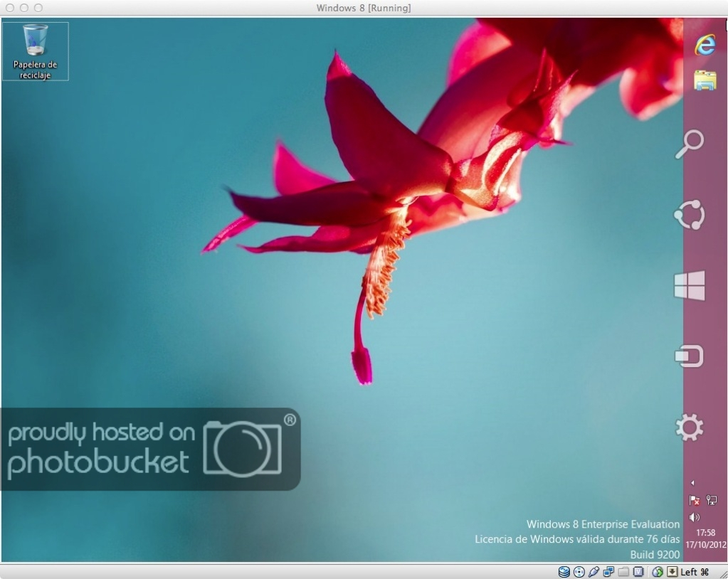Viewport: 728px width, 579px height.
Task: Minimize the VirtualBox window
Action: pyautogui.click(x=24, y=8)
